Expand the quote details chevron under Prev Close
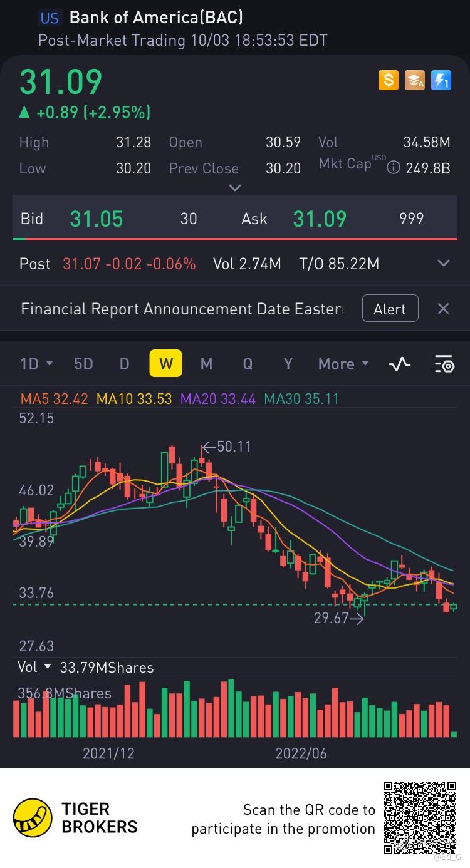 coord(235,187)
